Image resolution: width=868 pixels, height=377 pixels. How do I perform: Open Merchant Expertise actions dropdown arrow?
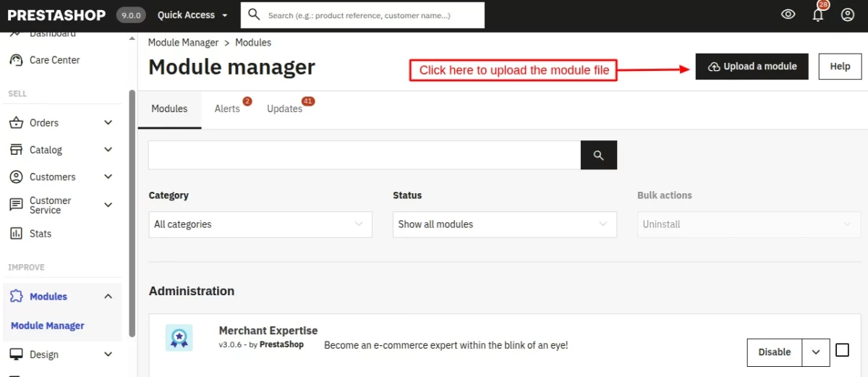click(x=816, y=352)
